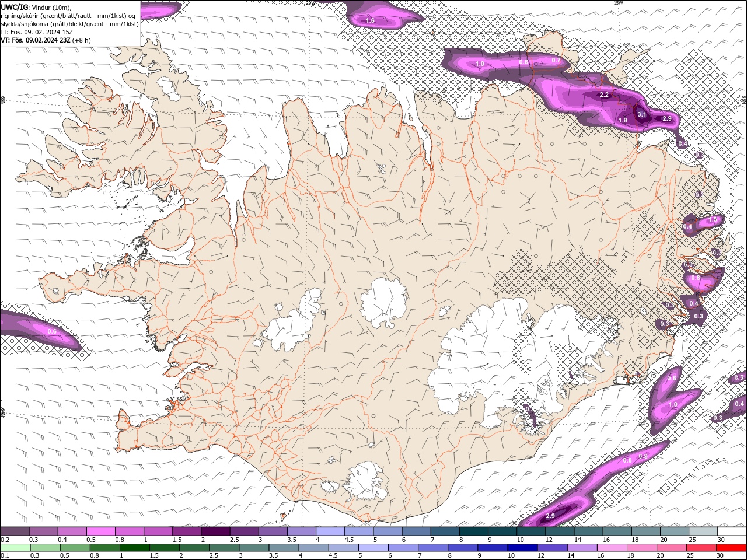
Task: Click the 2.9 label at the map bottom
Action: point(550,516)
